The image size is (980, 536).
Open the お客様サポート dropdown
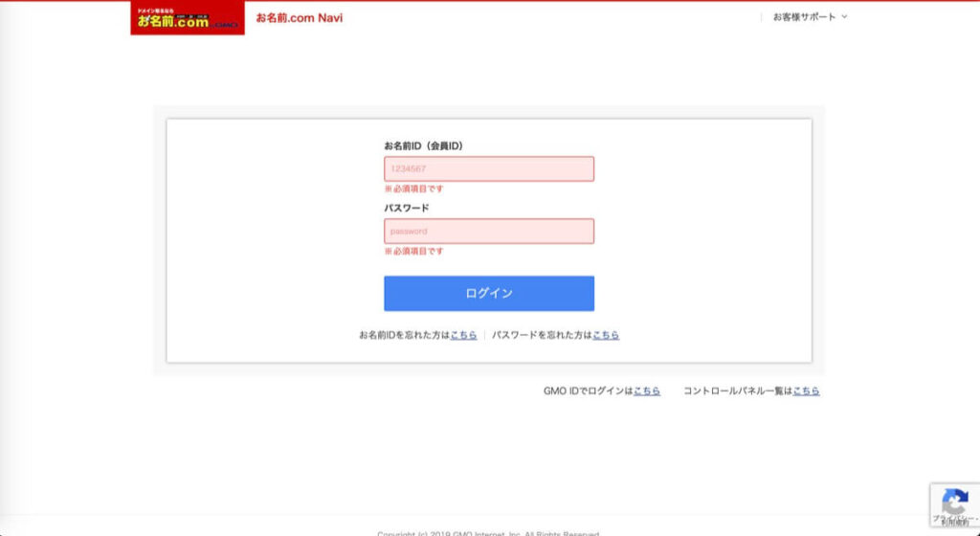pyautogui.click(x=810, y=17)
